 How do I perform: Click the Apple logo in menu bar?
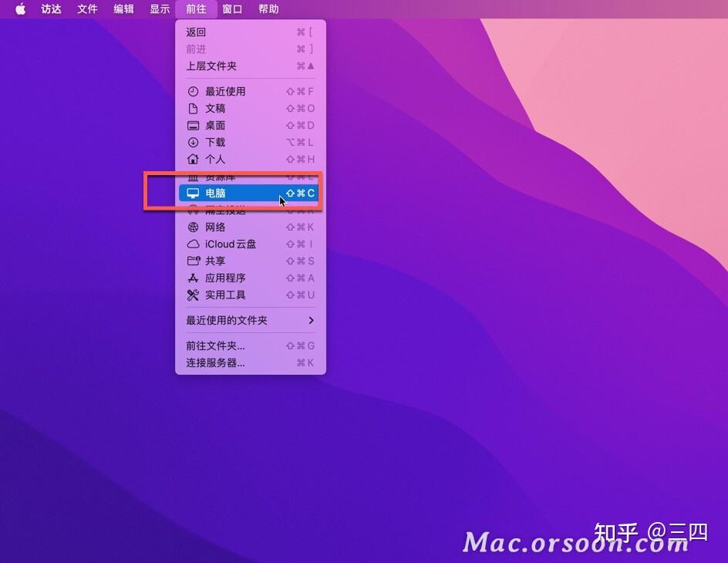coord(19,9)
